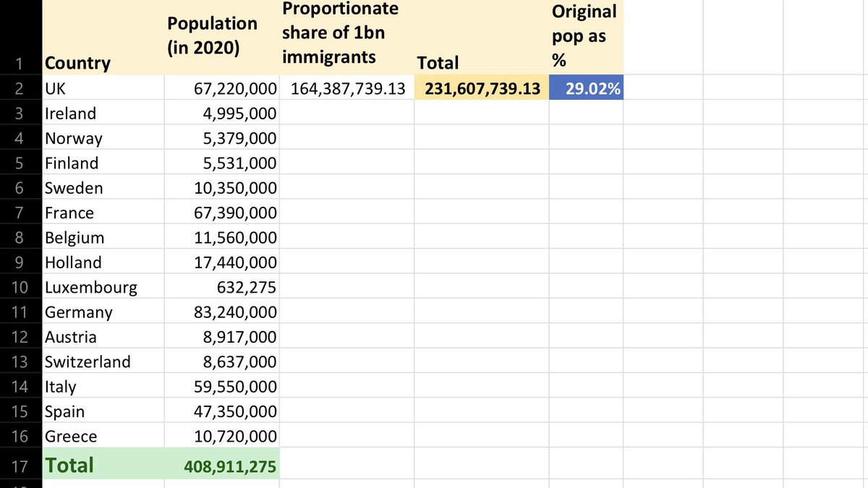Select Italy population value 59,550,000

pyautogui.click(x=222, y=386)
